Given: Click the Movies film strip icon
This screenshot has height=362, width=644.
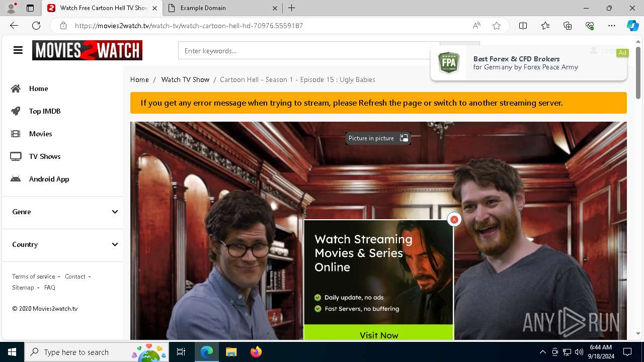Looking at the screenshot, I should pyautogui.click(x=16, y=134).
